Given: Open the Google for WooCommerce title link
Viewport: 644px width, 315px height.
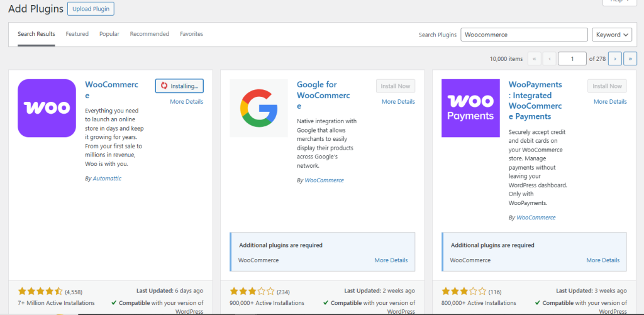Looking at the screenshot, I should [324, 96].
